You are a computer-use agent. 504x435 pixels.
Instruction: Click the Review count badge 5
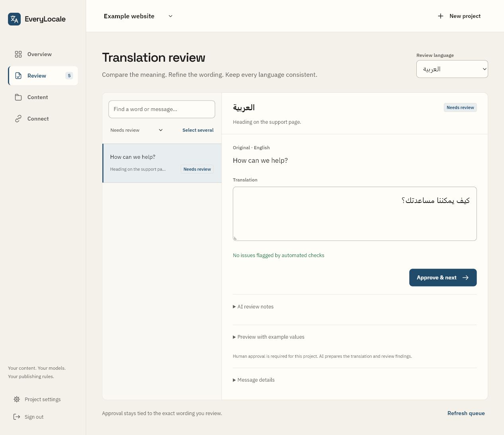(x=69, y=76)
